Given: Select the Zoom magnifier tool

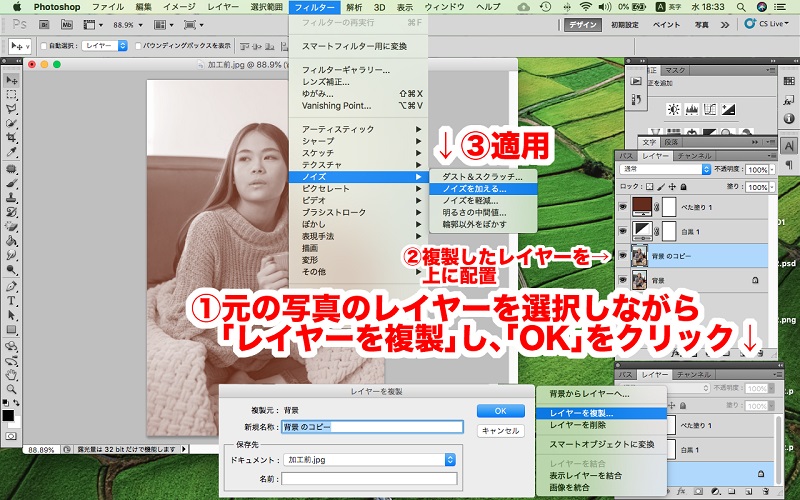Looking at the screenshot, I should click(x=11, y=389).
